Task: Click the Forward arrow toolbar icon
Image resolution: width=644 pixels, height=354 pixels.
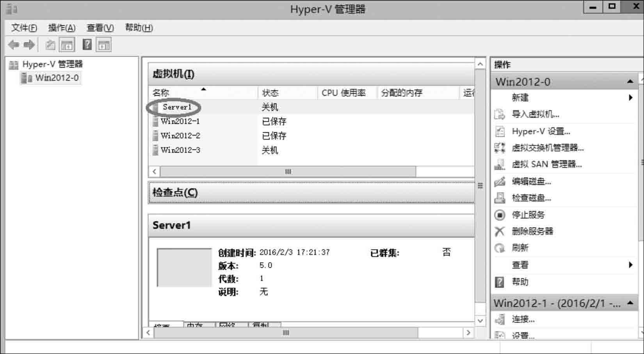Action: point(29,45)
